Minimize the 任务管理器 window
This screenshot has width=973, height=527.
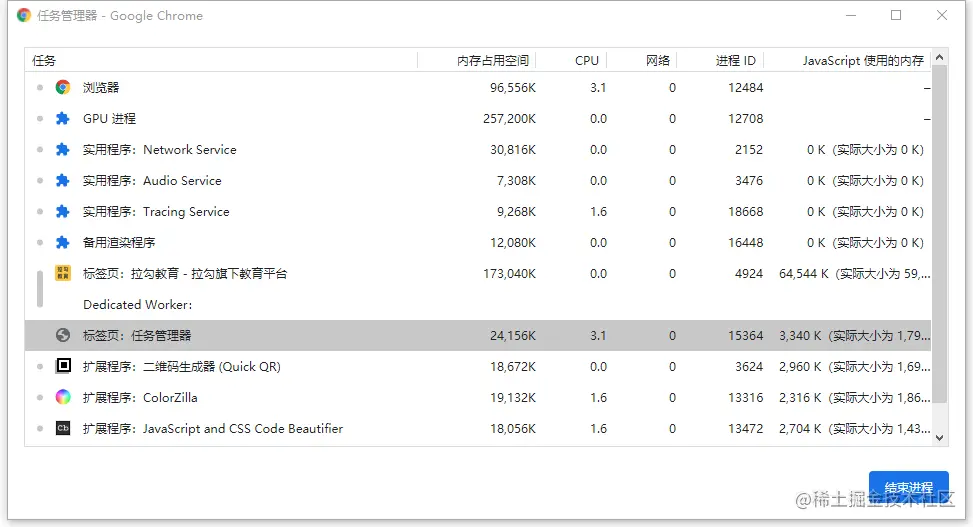tap(851, 15)
